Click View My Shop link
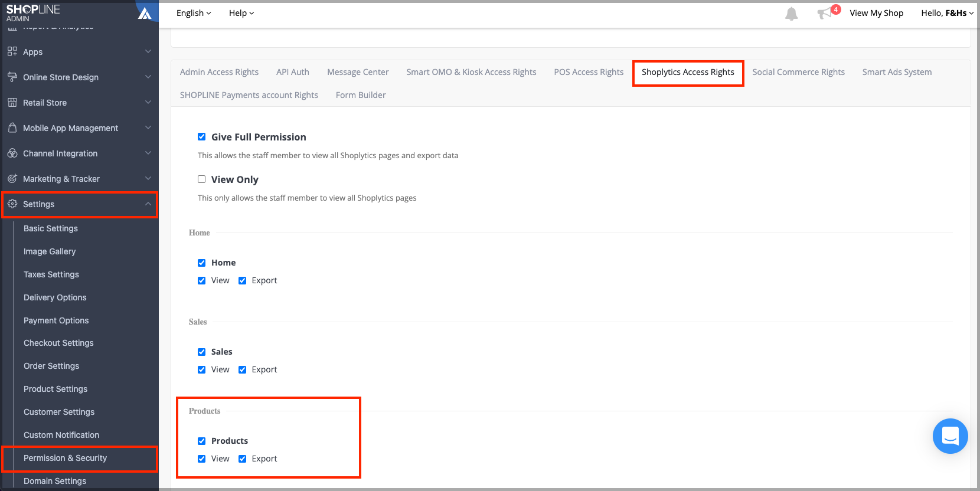Image resolution: width=980 pixels, height=491 pixels. pyautogui.click(x=877, y=13)
